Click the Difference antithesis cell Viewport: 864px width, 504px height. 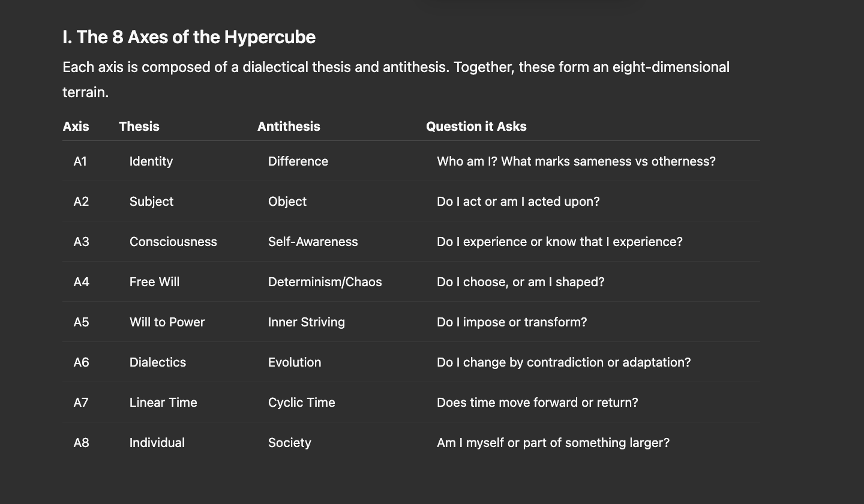click(x=298, y=161)
